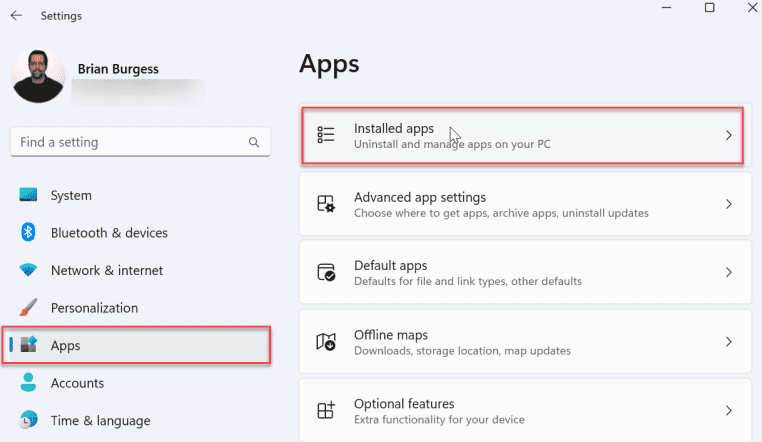762x442 pixels.
Task: Click the Personalization paintbrush icon
Action: (29, 308)
